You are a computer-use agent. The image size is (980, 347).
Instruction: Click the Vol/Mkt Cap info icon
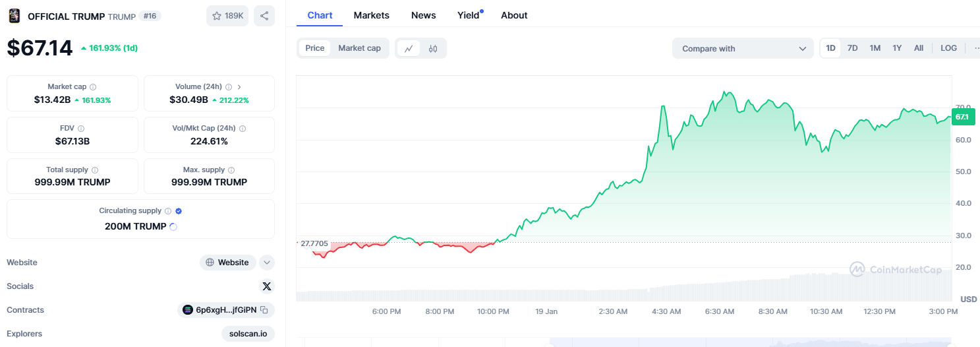pos(242,129)
